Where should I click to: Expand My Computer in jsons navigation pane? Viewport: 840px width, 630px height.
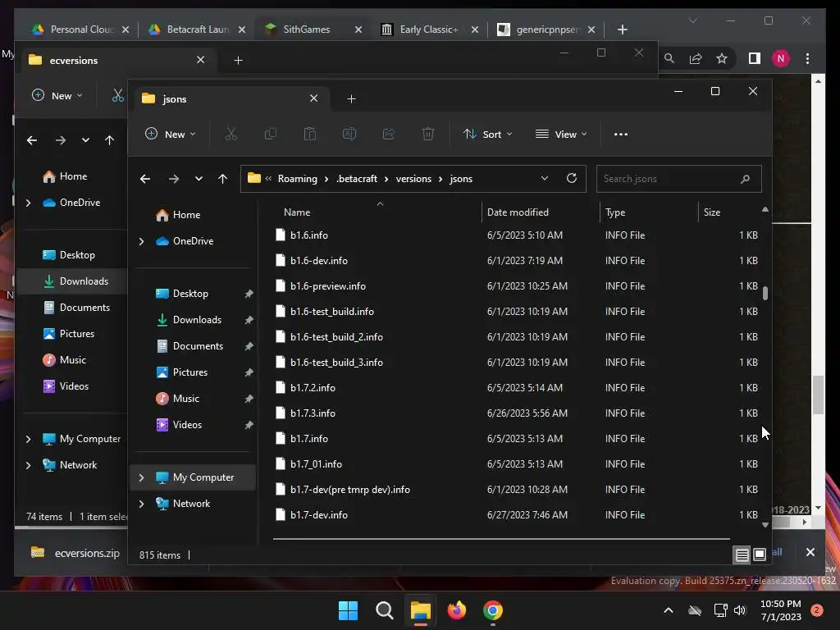tap(141, 477)
